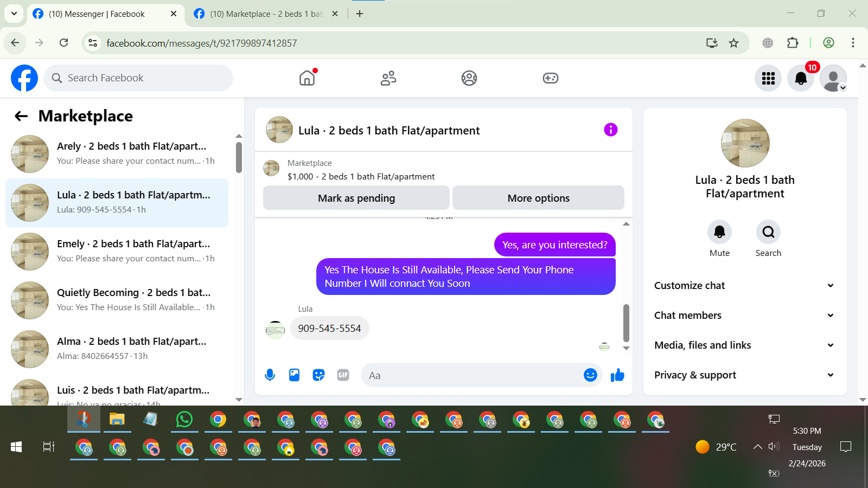868x488 pixels.
Task: Reload the page in browser toolbar
Action: [63, 43]
